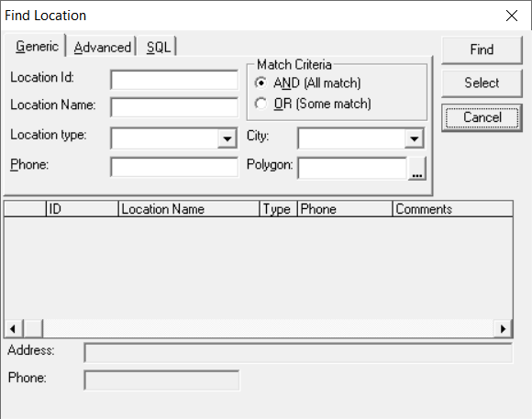This screenshot has width=532, height=419.
Task: Click the Polygon text field
Action: point(352,168)
